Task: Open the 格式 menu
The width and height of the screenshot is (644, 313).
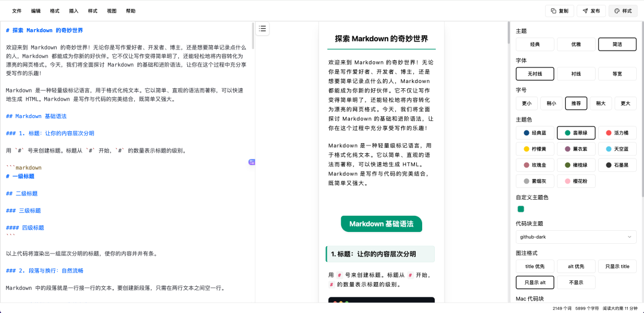Action: click(x=55, y=11)
